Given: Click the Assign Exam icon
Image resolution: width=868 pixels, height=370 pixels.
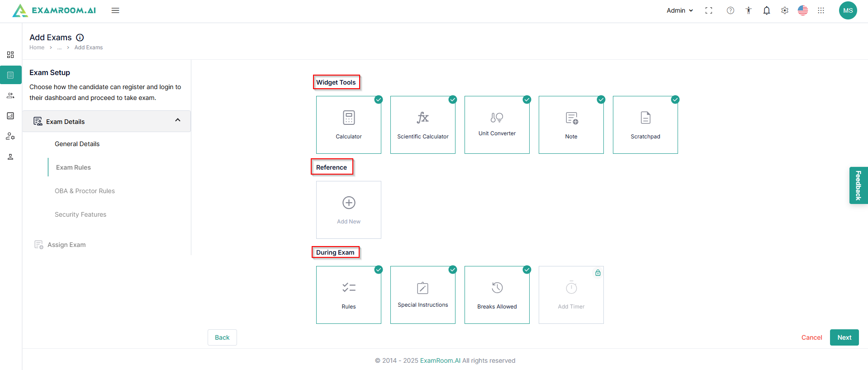Looking at the screenshot, I should tap(39, 245).
